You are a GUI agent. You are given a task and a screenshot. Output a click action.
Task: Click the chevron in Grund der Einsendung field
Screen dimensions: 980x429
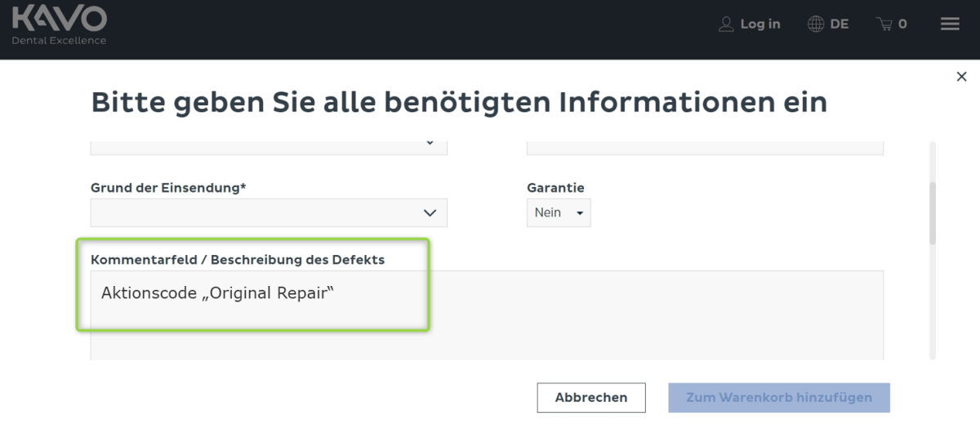[x=430, y=212]
